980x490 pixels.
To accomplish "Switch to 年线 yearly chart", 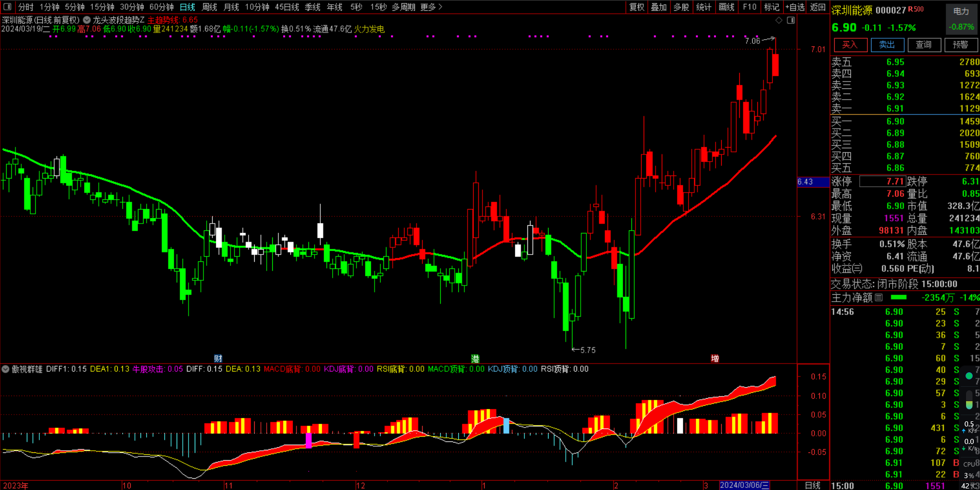I will (x=335, y=7).
